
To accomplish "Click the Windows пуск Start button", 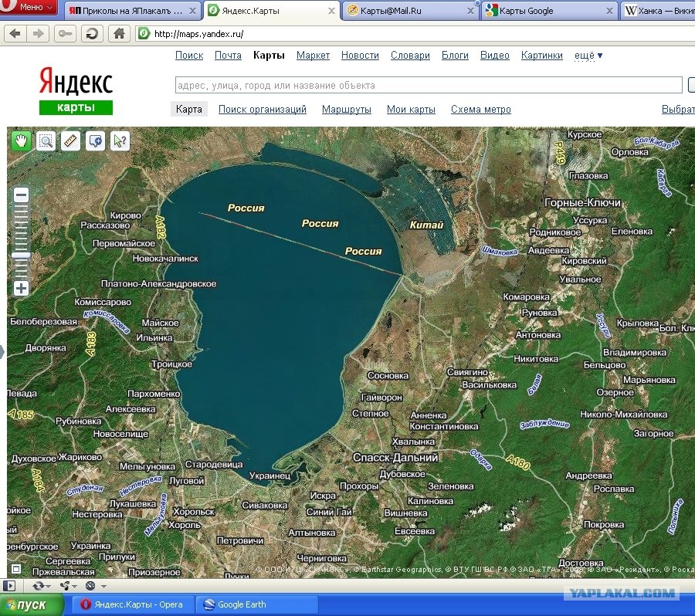I will [31, 604].
